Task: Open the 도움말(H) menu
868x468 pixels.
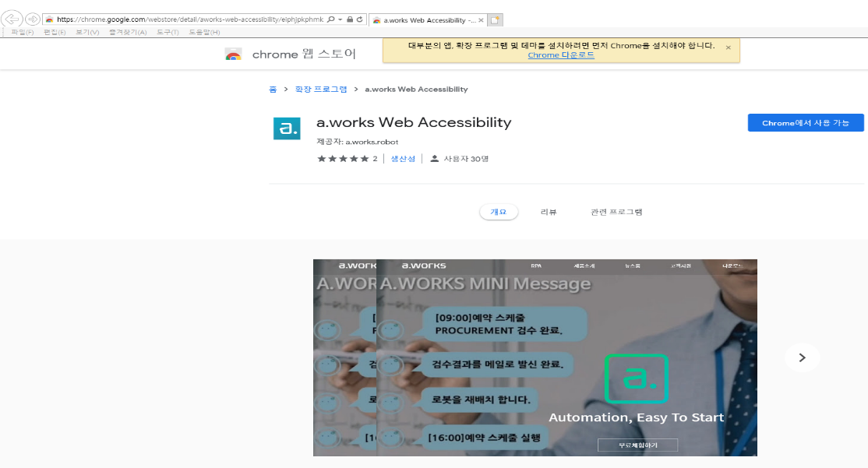Action: (204, 32)
